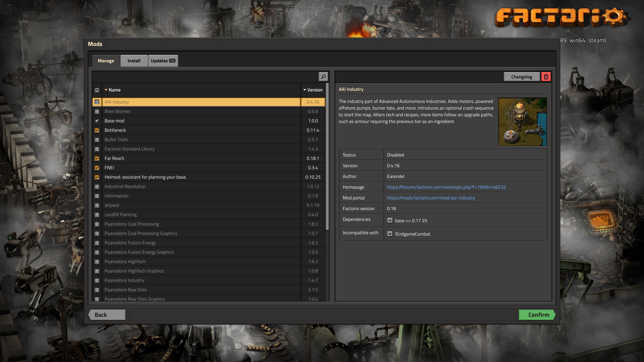Viewport: 644px width, 362px height.
Task: Switch to the Manage tab
Action: [x=106, y=61]
